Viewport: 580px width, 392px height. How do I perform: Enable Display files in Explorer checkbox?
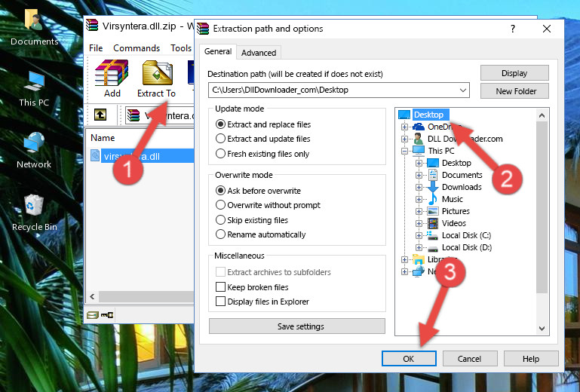tap(220, 302)
